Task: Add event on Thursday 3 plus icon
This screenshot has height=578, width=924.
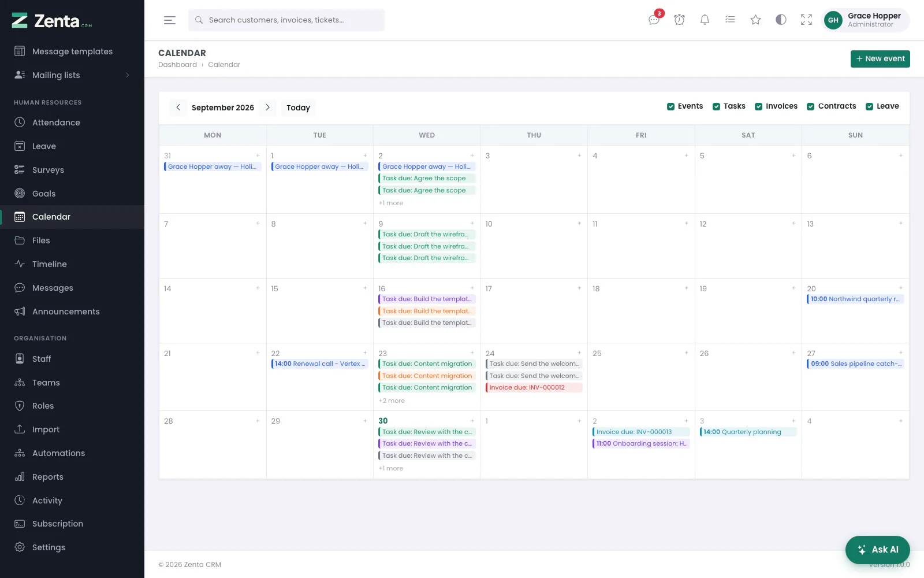Action: tap(579, 155)
